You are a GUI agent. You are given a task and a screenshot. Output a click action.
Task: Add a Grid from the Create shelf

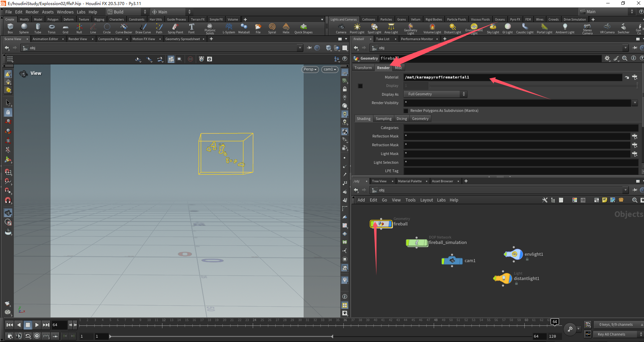coord(65,28)
